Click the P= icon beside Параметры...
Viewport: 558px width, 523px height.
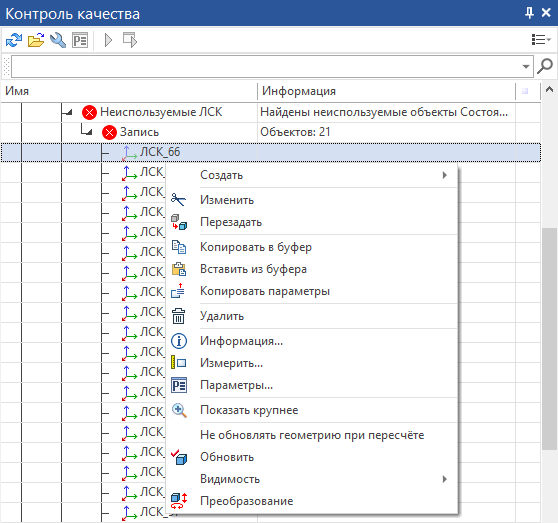click(179, 385)
